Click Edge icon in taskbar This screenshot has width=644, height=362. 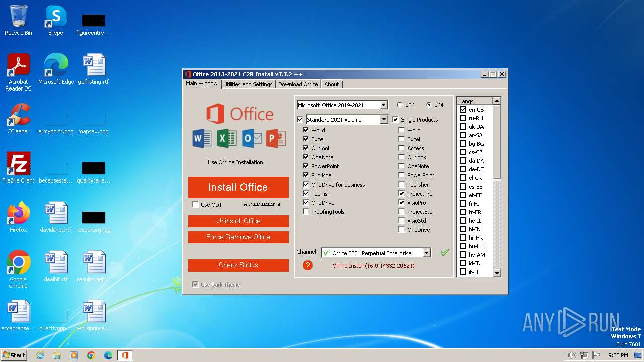pyautogui.click(x=108, y=355)
